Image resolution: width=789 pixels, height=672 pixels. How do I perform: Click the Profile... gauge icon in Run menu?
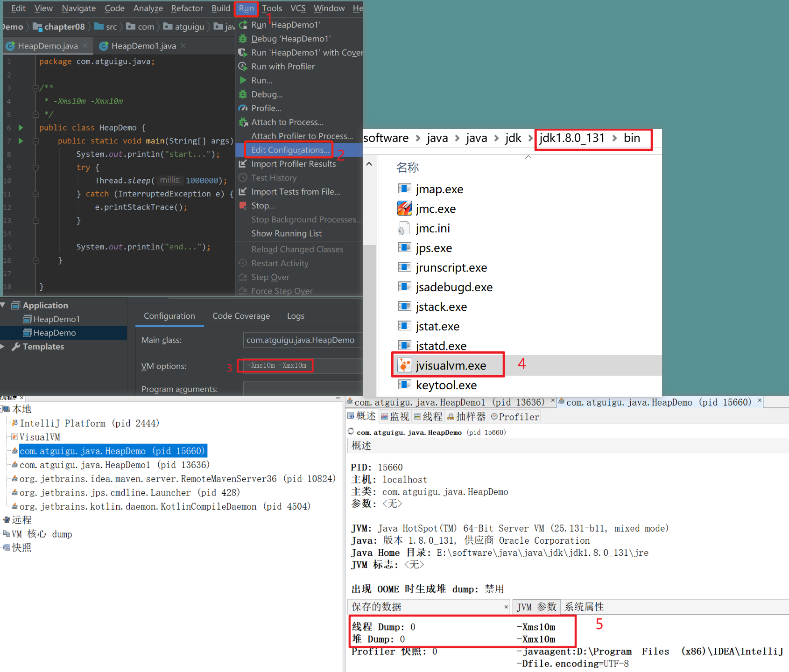243,108
